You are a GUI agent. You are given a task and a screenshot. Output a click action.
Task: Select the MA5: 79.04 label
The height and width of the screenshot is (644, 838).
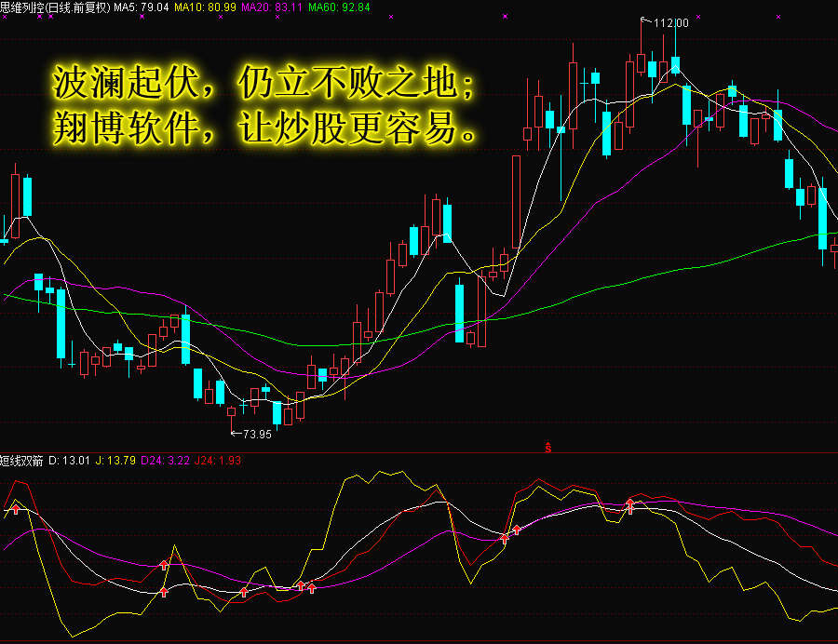click(142, 7)
